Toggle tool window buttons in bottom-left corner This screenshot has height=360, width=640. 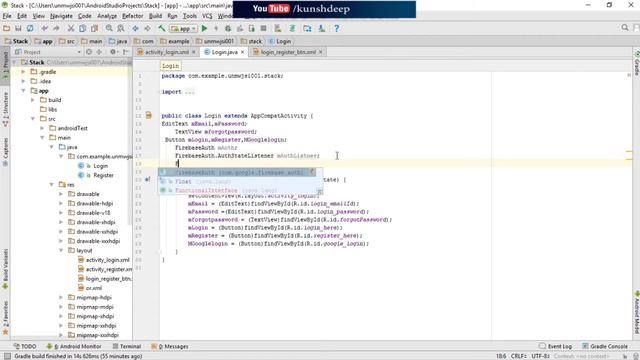(x=7, y=356)
